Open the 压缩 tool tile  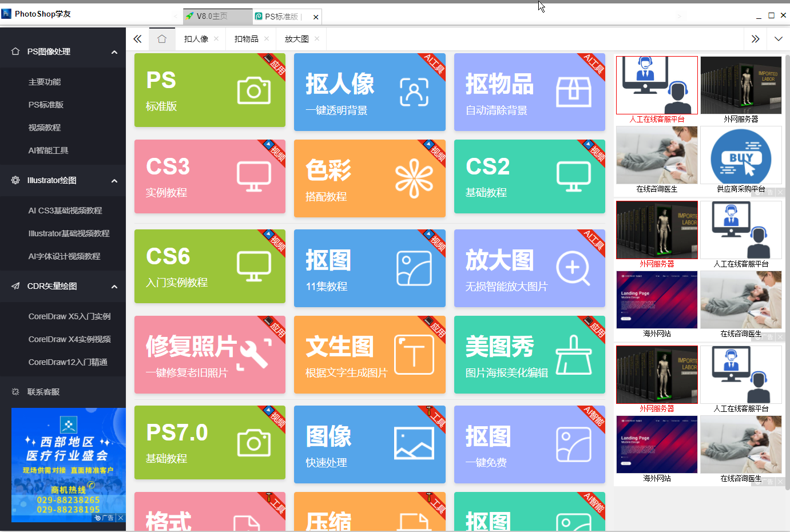[x=370, y=511]
